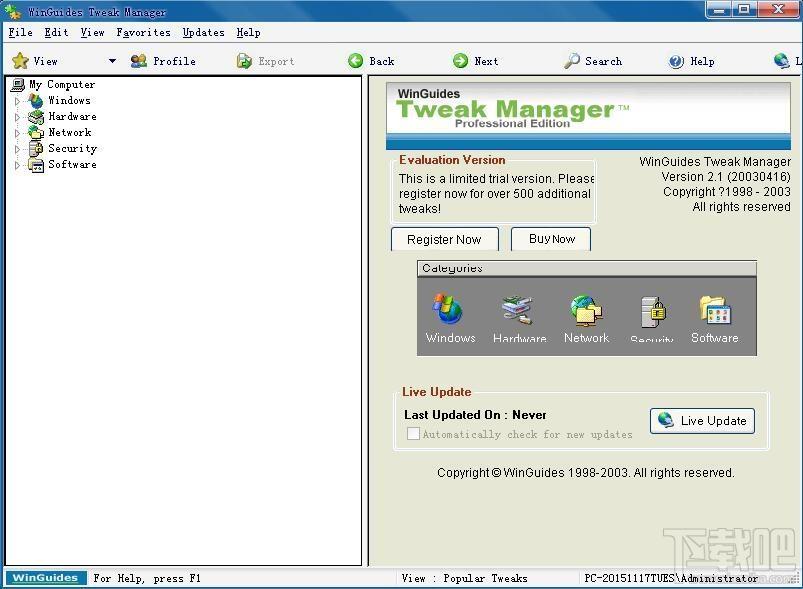
Task: Click the app icon in title bar
Action: [13, 11]
